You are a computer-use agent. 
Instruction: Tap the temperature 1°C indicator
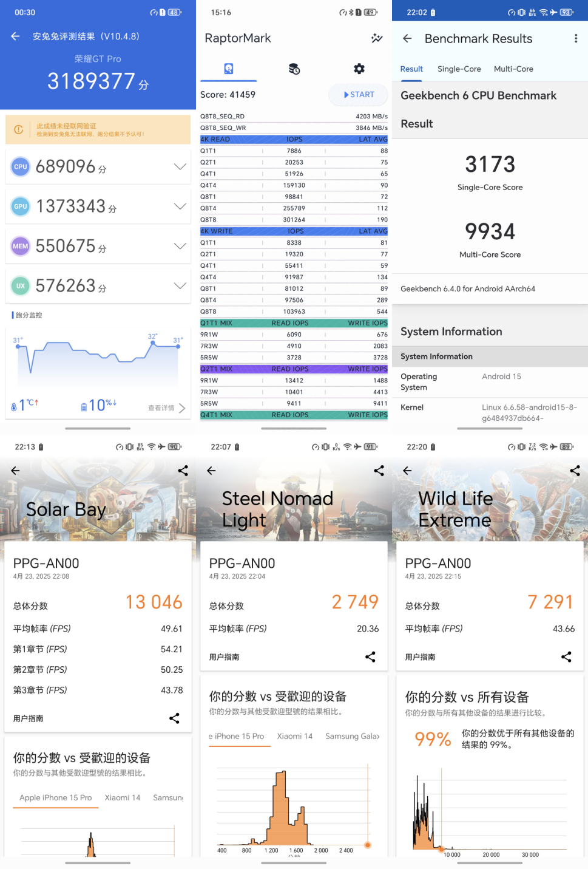click(x=25, y=405)
